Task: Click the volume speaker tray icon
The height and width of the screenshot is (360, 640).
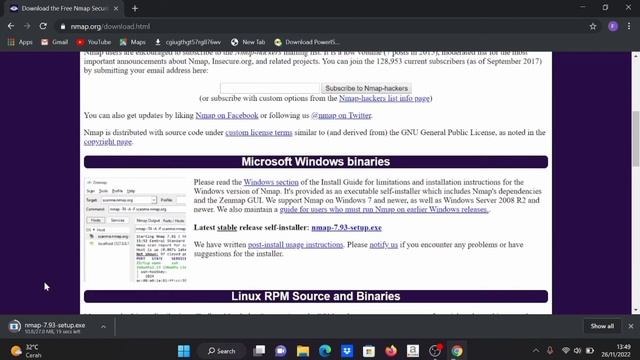Action: pyautogui.click(x=577, y=351)
